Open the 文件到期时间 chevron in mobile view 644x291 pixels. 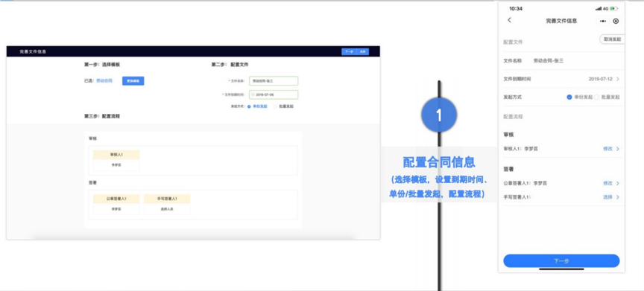(618, 79)
